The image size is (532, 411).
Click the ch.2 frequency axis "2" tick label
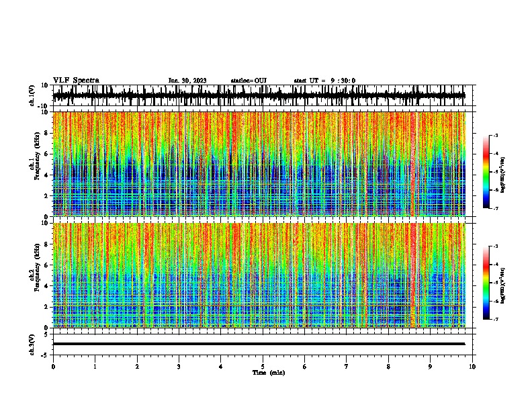point(47,307)
